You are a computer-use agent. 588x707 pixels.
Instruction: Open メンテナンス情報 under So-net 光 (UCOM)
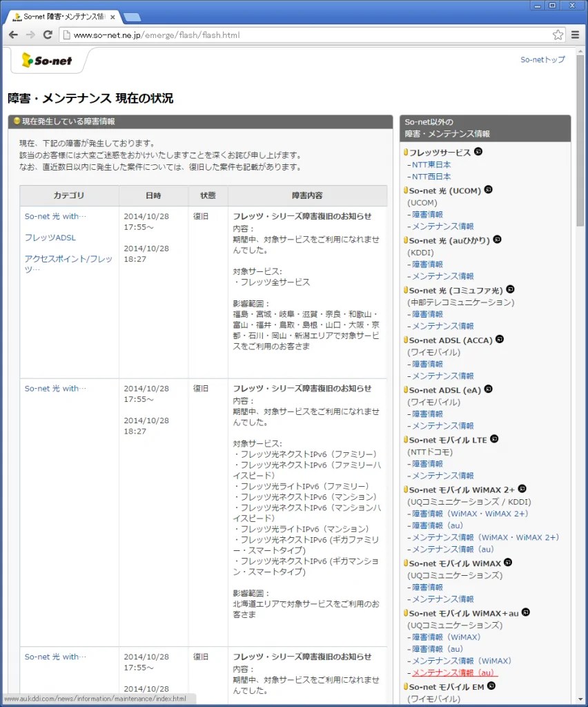[443, 226]
